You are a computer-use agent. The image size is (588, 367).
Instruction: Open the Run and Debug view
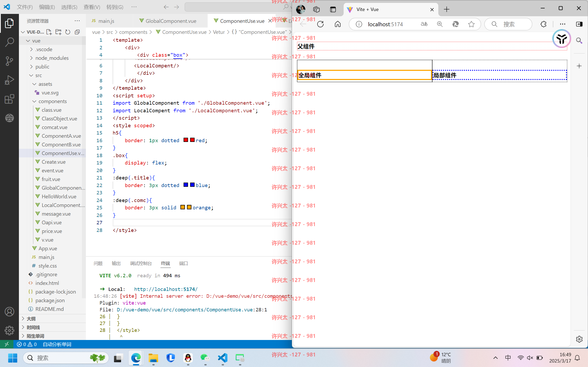[x=9, y=80]
